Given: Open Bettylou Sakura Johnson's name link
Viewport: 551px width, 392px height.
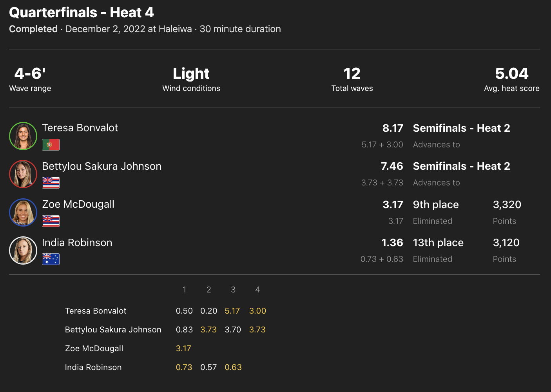Looking at the screenshot, I should point(101,166).
